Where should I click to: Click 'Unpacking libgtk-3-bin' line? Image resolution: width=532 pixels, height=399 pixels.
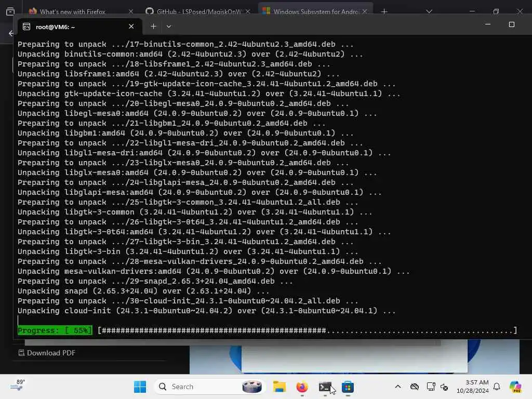[x=188, y=251]
